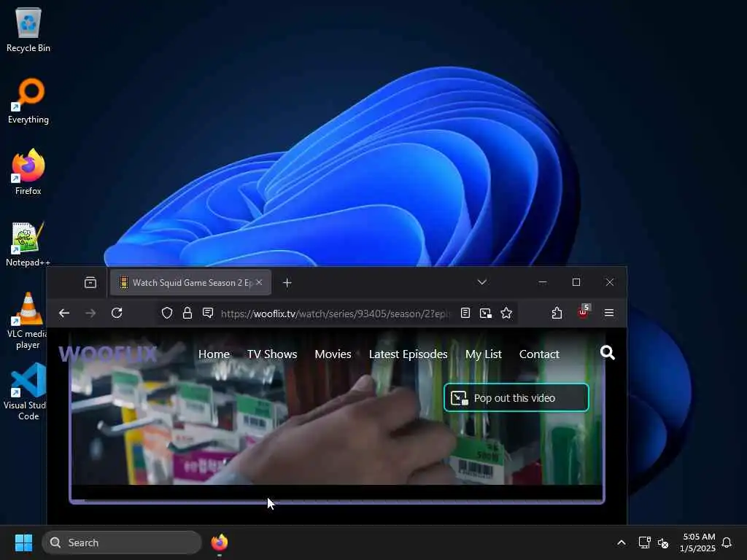Viewport: 747px width, 560px height.
Task: Open TV Shows in Wooflix navigation
Action: click(x=272, y=354)
